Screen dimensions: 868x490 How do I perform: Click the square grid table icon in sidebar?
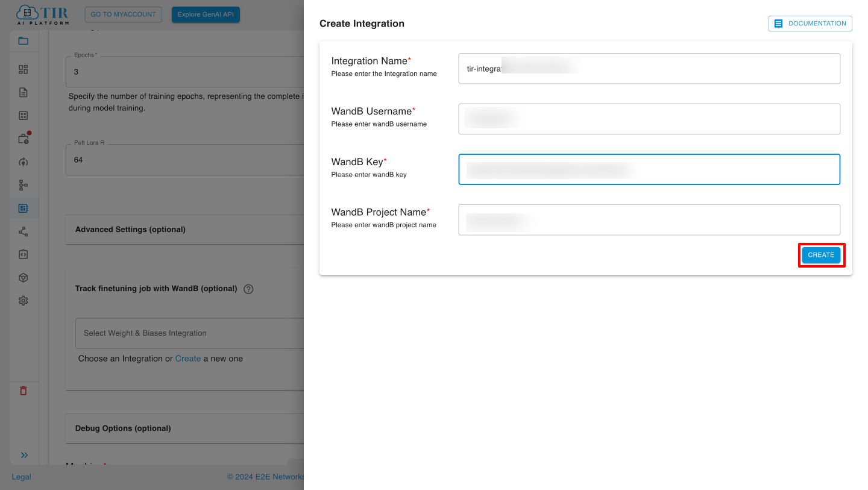point(24,116)
